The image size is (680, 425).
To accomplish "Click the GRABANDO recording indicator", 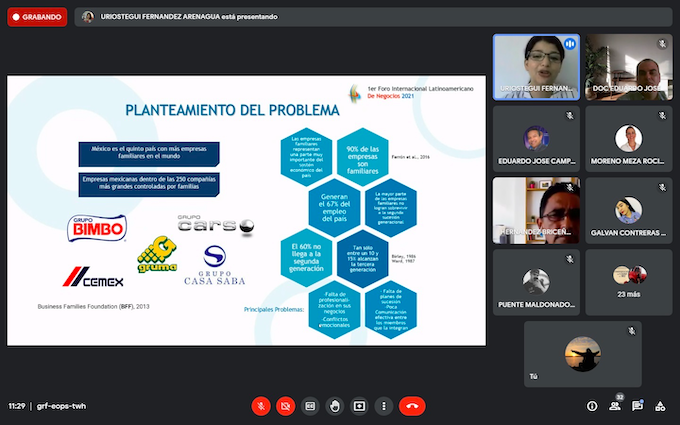I will 37,17.
